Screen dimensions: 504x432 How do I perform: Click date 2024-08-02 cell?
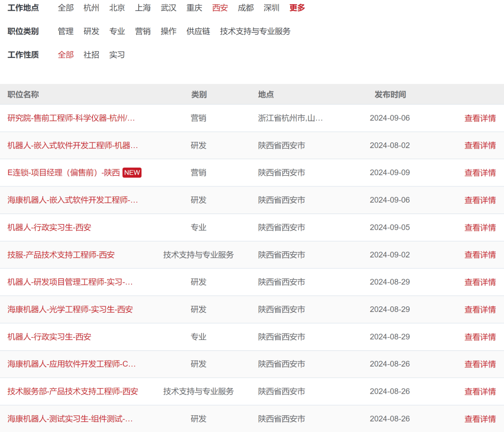coord(390,145)
